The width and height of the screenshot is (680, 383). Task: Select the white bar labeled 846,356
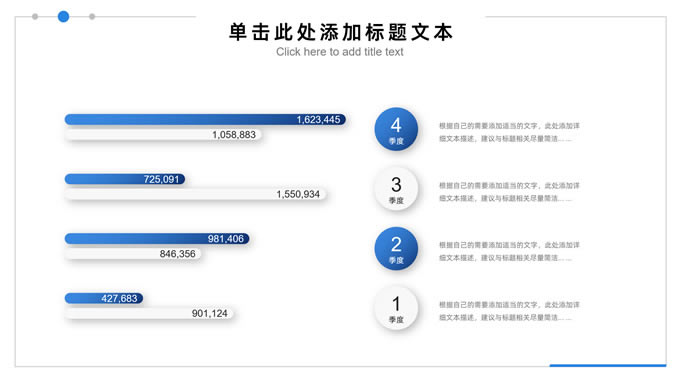133,253
